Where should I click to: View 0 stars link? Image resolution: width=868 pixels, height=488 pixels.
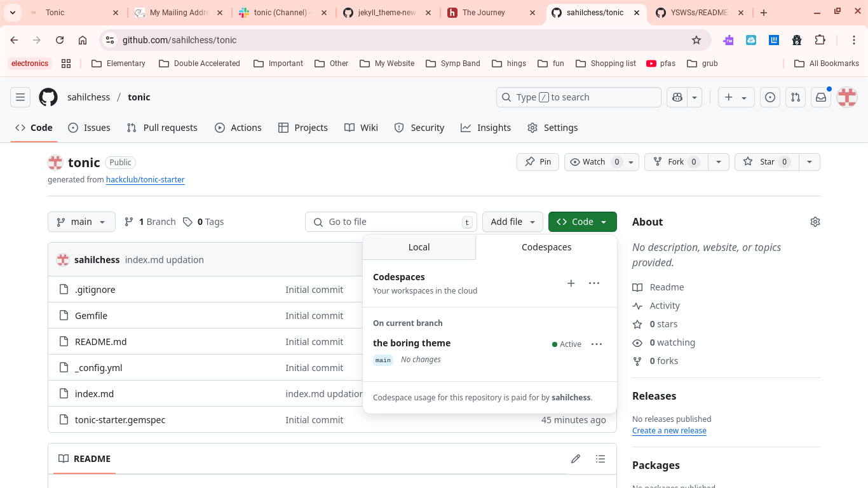pos(655,324)
